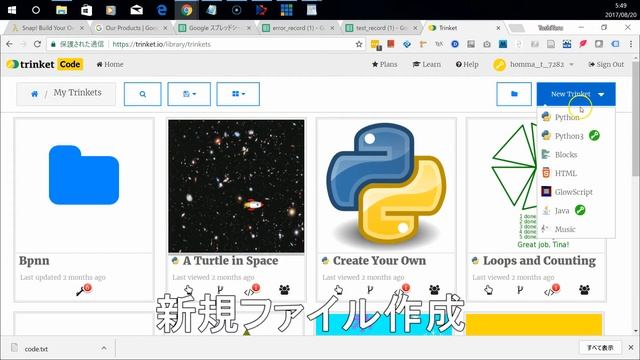Click すべて表示 show all downloads
Image resolution: width=640 pixels, height=360 pixels.
point(600,348)
